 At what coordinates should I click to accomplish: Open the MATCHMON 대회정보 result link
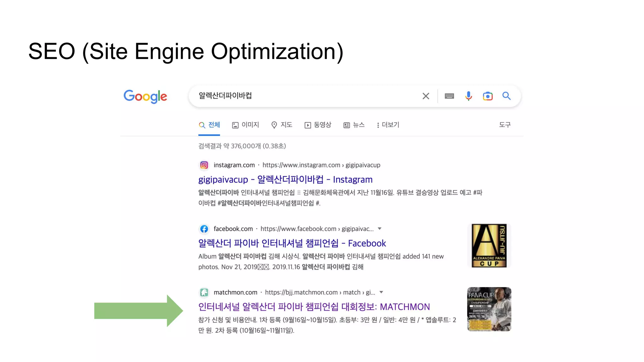point(314,307)
